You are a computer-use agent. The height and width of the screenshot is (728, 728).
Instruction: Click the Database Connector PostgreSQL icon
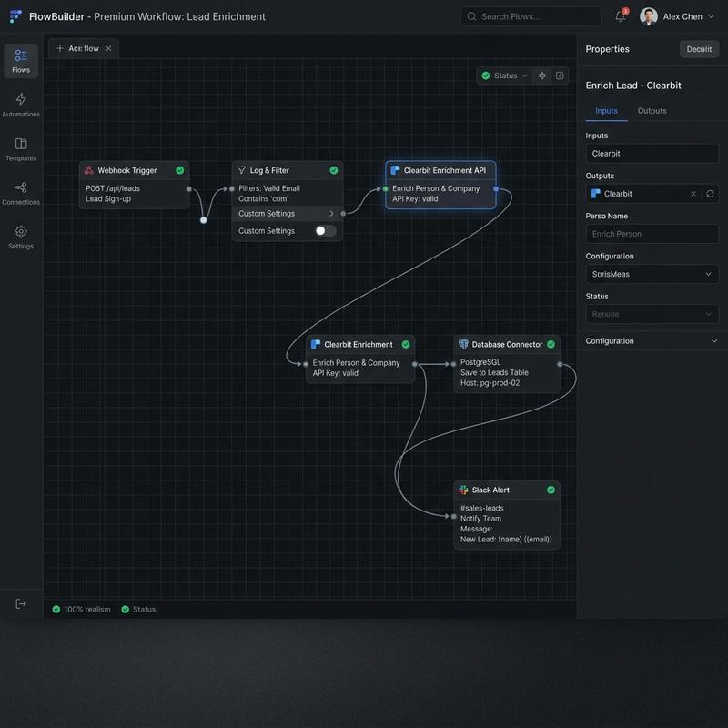coord(463,344)
